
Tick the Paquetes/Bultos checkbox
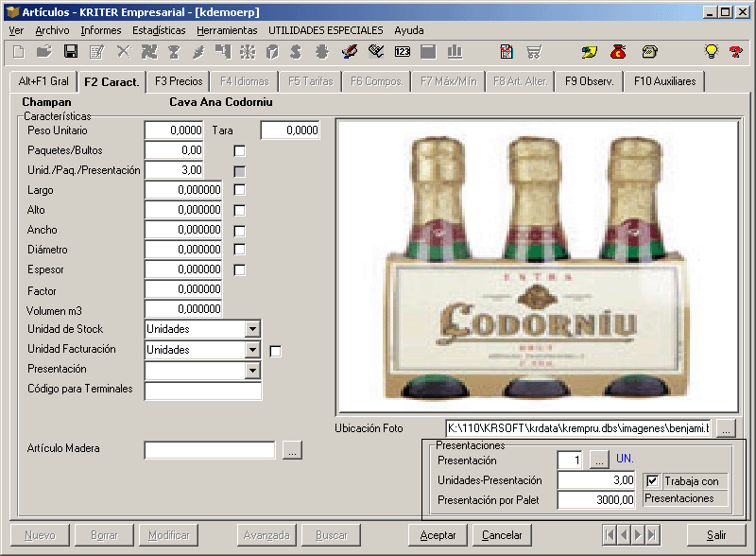tap(240, 151)
